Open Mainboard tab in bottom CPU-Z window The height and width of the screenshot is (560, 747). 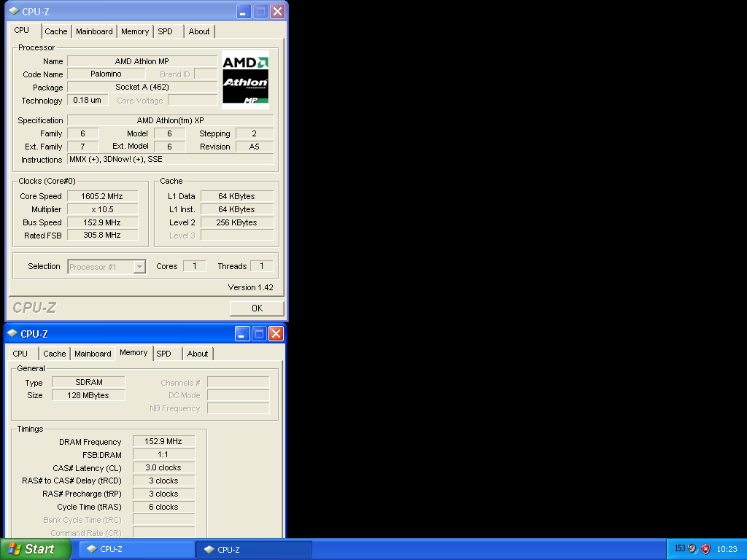pos(93,354)
